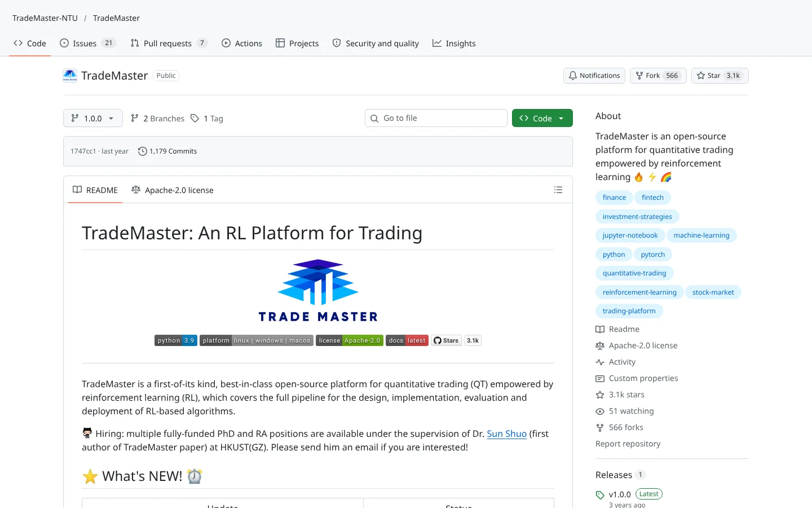
Task: Go to the Insights tab
Action: [454, 43]
